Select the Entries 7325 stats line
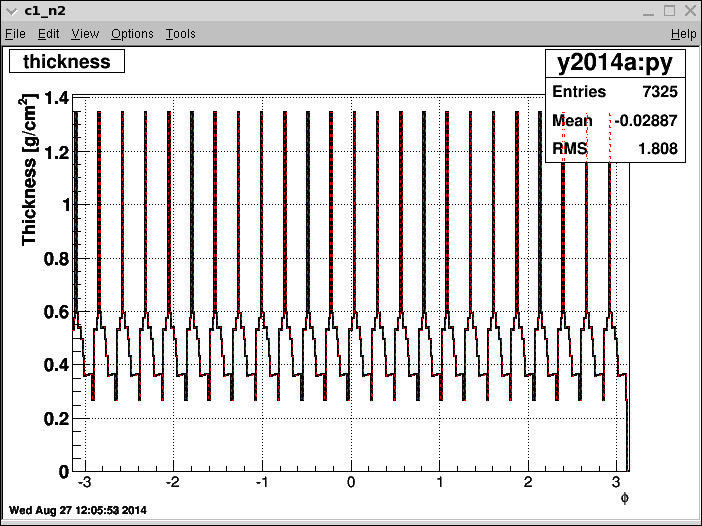 tap(615, 92)
